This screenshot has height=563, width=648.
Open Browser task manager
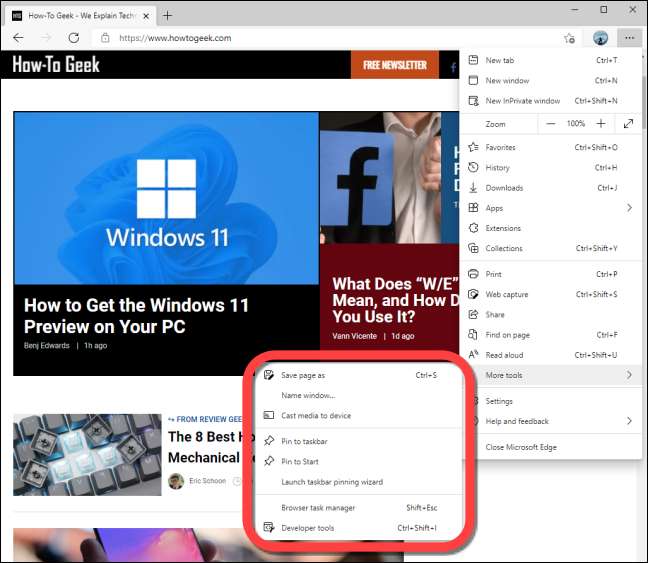click(318, 508)
